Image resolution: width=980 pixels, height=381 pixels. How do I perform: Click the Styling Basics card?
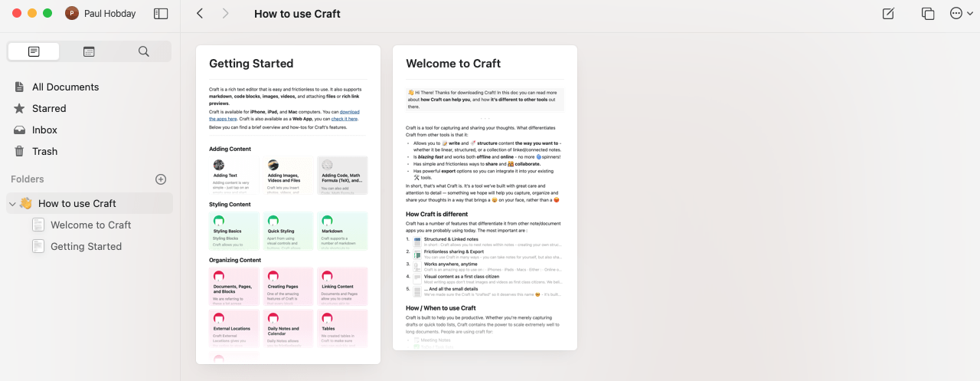[235, 231]
